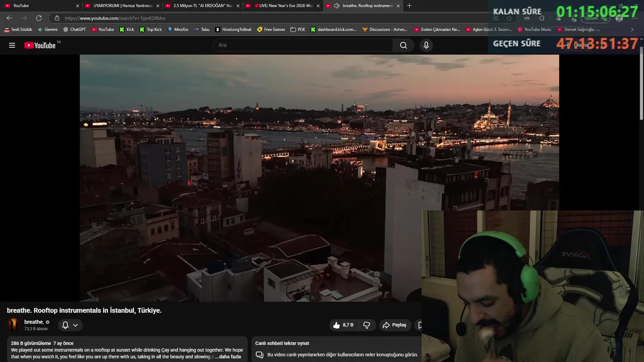Like the video showing 8,7 B
The width and height of the screenshot is (644, 362).
343,325
